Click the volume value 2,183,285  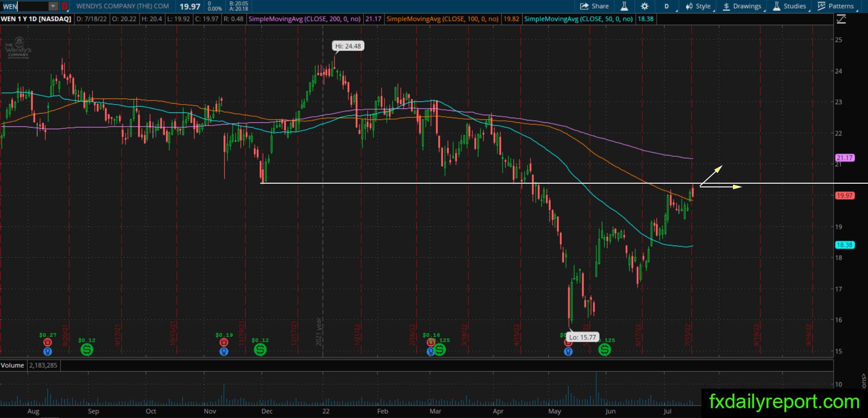(43, 365)
